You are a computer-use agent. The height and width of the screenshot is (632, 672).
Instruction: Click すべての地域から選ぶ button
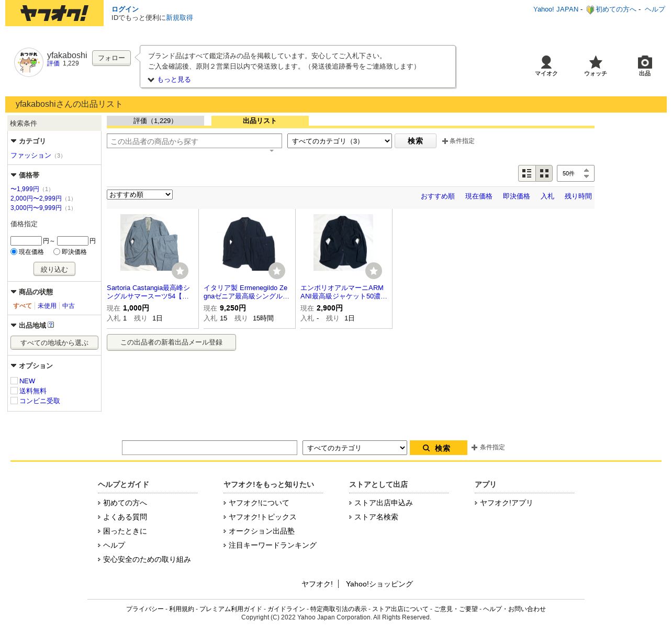[x=54, y=343]
